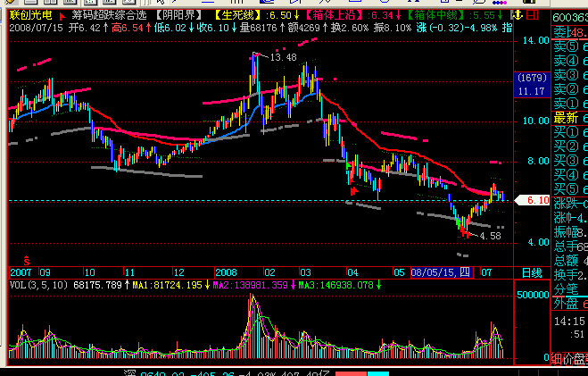Click the MA1:81724.195 volume label
Screen dimensions: 588x376
pyautogui.click(x=167, y=285)
